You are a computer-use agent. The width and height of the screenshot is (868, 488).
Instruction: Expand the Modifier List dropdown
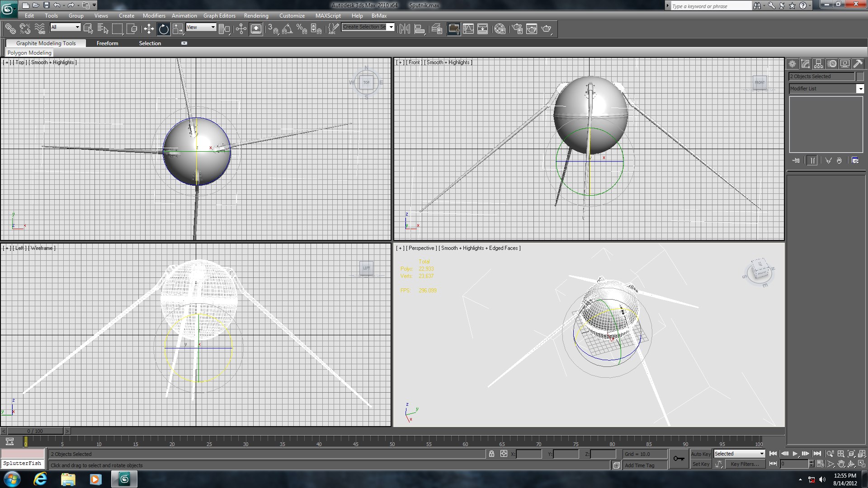(860, 89)
